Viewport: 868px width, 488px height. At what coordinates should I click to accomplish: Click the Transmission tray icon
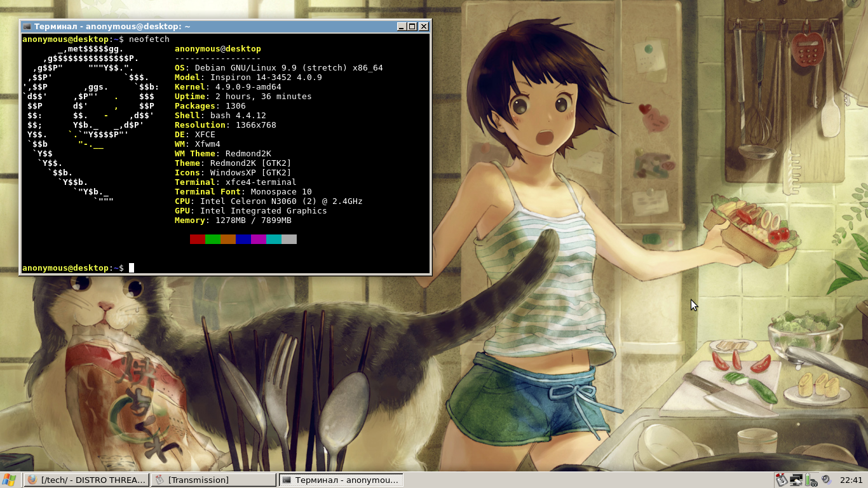[x=781, y=480]
